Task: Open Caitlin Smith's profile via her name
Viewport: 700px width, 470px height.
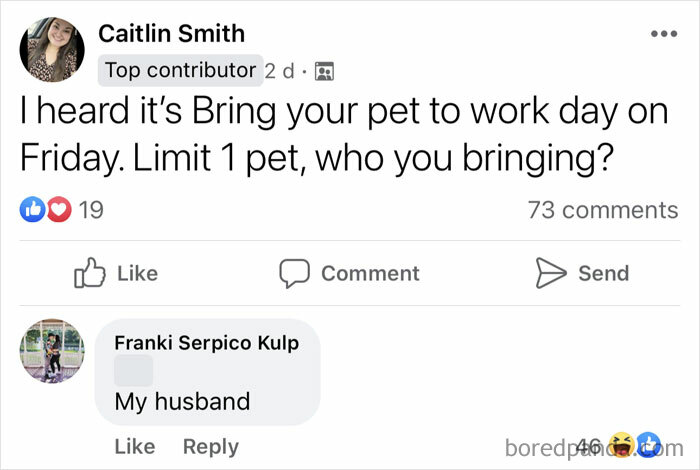Action: click(x=171, y=33)
